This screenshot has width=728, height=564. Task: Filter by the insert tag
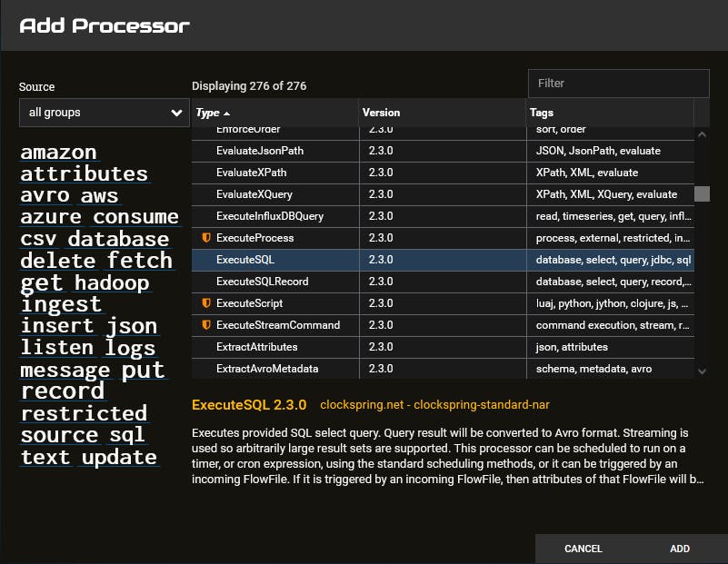pyautogui.click(x=57, y=326)
